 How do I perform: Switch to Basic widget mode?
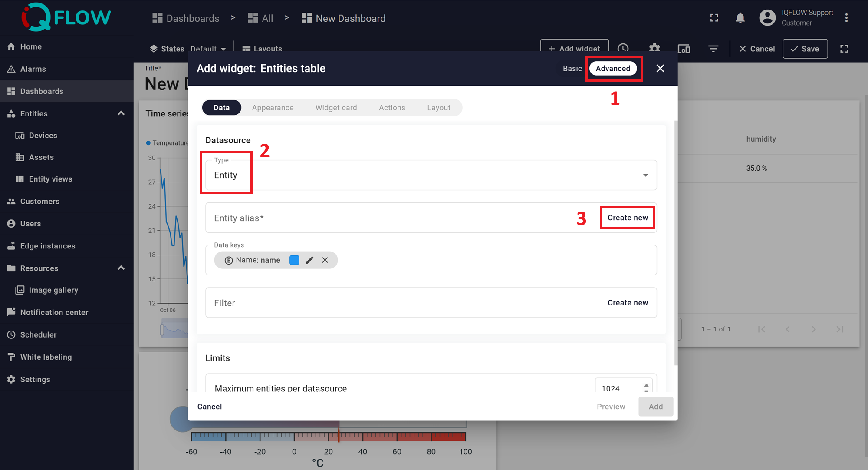(x=572, y=69)
